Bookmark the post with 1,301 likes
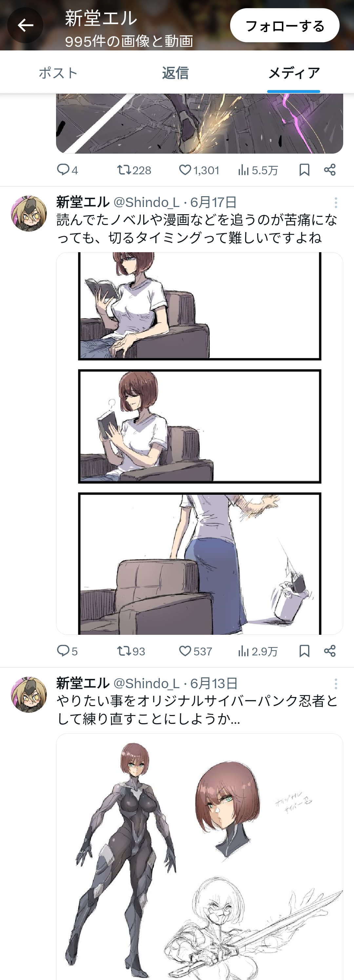 [x=304, y=170]
